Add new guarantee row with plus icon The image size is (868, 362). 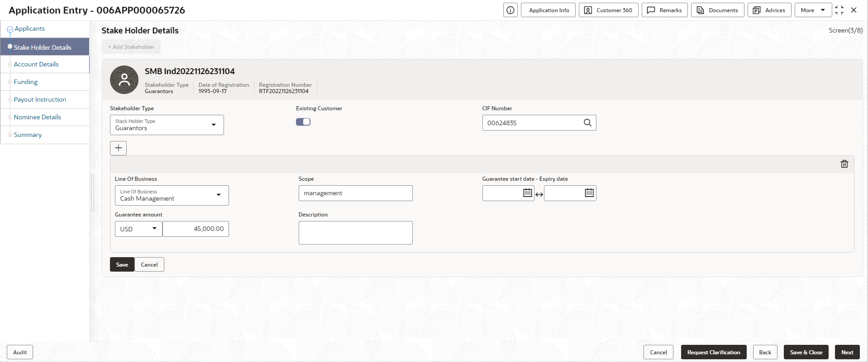118,148
